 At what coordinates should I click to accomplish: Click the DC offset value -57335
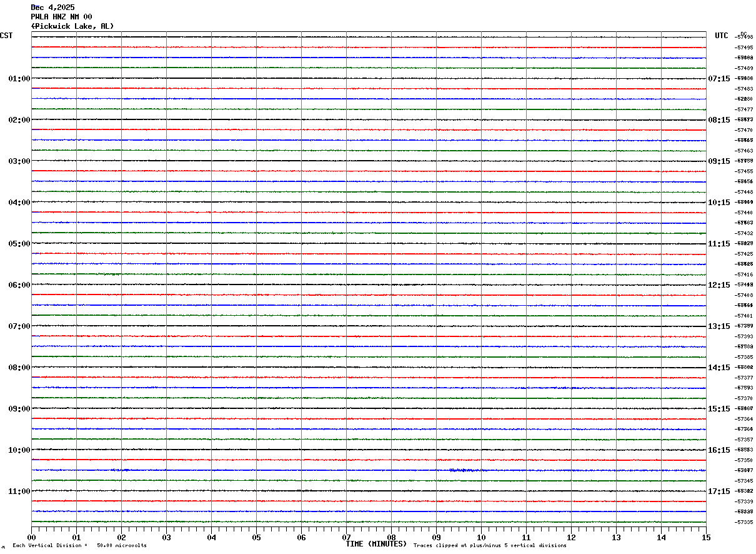744,522
